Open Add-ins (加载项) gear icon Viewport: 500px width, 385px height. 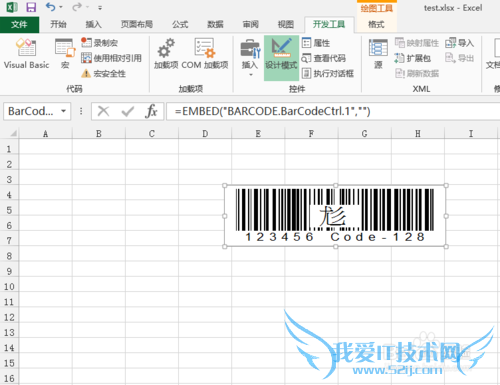(x=166, y=53)
